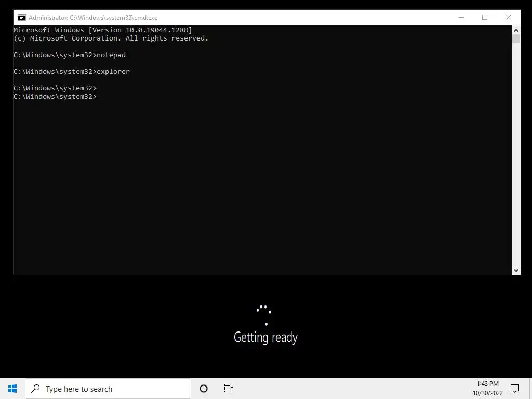Click the last 'C:\Windows\system32>' prompt line
The width and height of the screenshot is (532, 399).
tap(55, 97)
